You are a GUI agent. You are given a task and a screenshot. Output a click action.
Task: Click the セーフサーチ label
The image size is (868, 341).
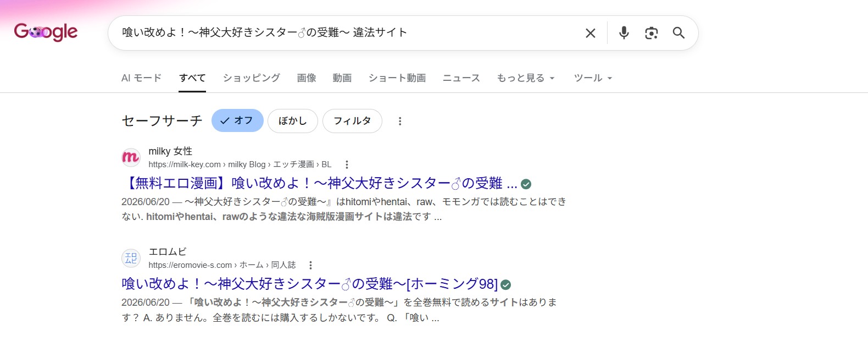162,121
